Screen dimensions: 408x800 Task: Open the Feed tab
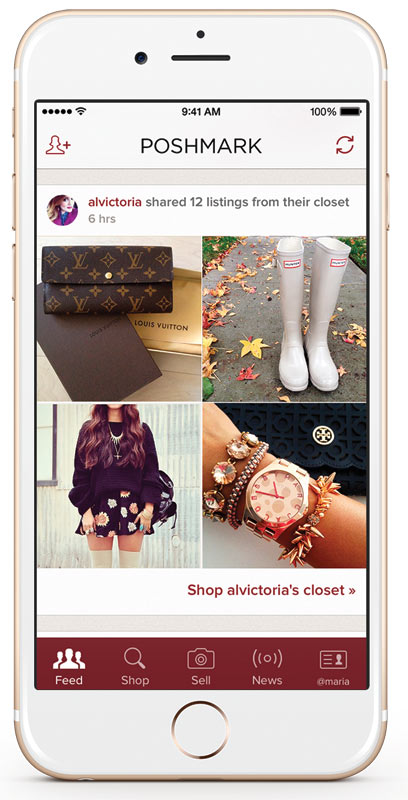click(69, 667)
